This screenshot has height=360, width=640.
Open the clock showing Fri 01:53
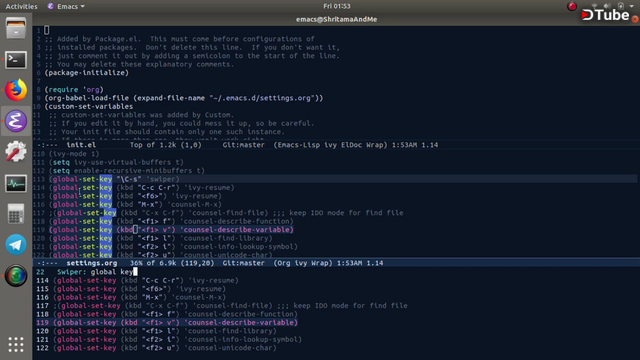coord(337,6)
